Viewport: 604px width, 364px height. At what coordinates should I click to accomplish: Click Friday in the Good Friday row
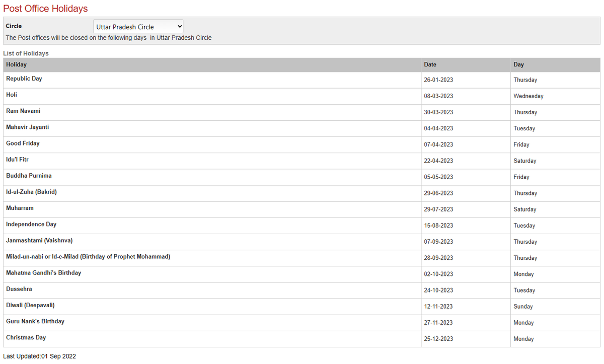pos(521,144)
